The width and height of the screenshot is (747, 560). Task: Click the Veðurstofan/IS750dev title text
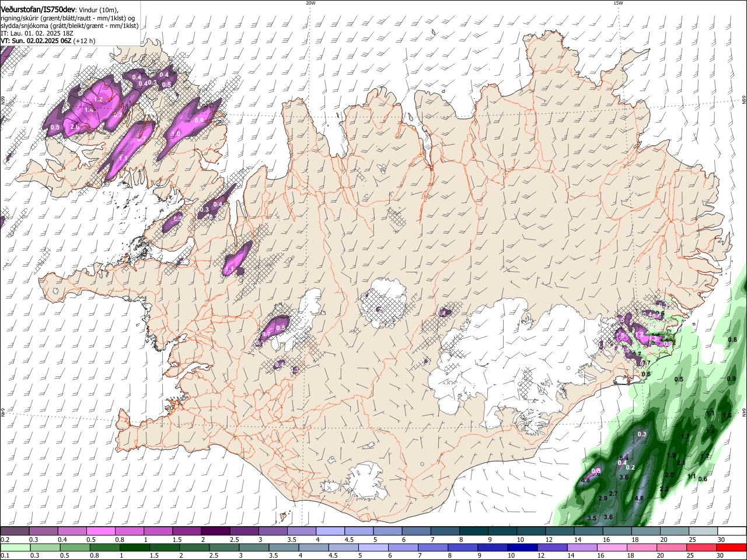(x=38, y=9)
